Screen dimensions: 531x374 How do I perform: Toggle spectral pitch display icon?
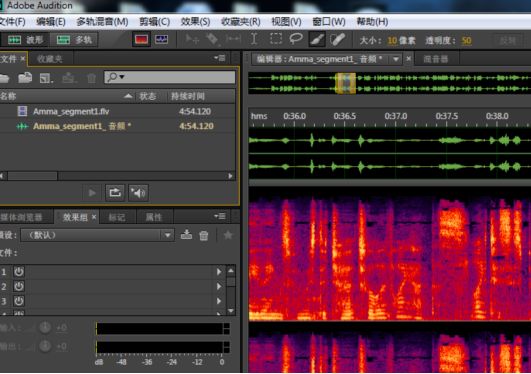point(162,40)
